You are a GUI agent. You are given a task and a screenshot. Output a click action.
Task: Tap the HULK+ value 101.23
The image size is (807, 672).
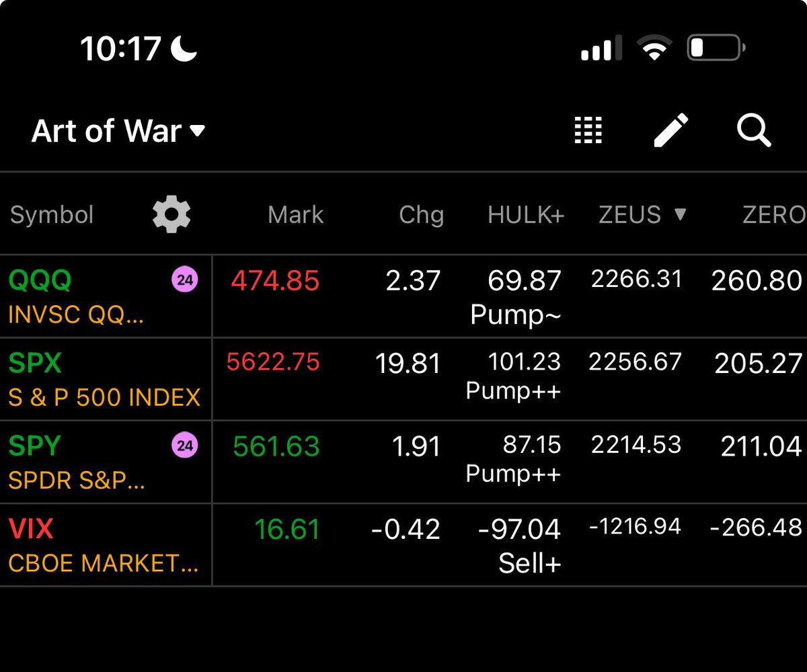525,362
